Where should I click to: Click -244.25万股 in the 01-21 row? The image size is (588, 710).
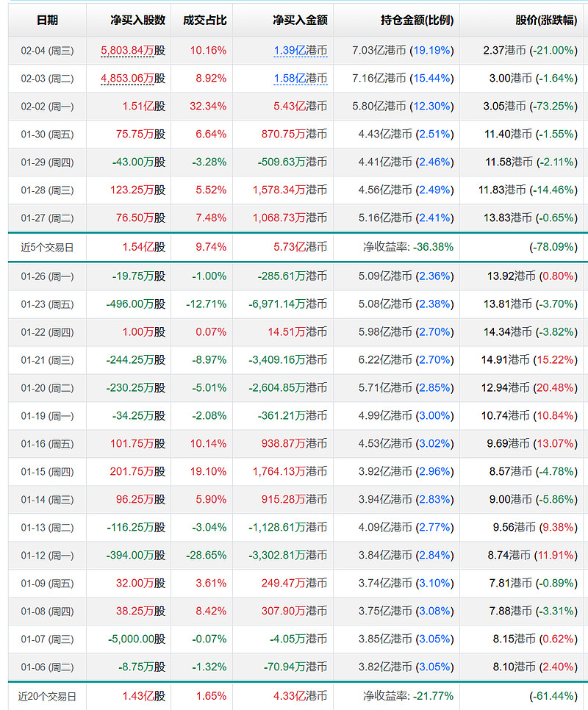click(x=136, y=360)
